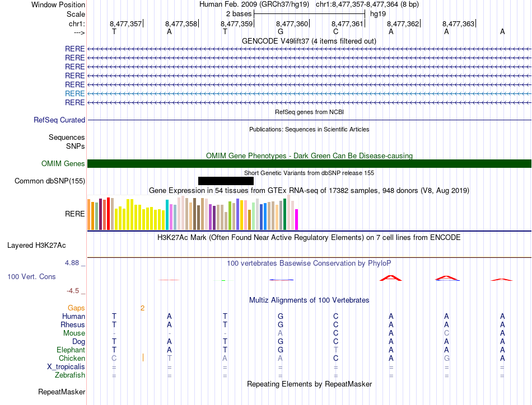Select the Scale label in the ruler

76,14
